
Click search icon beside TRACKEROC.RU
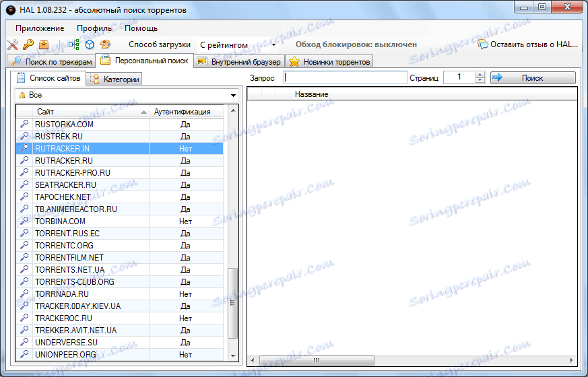pyautogui.click(x=24, y=318)
